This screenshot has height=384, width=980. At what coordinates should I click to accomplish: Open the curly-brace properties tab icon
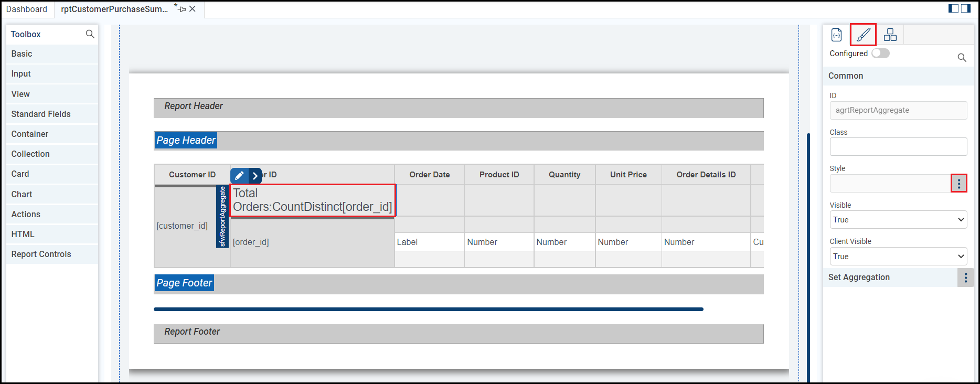click(837, 35)
